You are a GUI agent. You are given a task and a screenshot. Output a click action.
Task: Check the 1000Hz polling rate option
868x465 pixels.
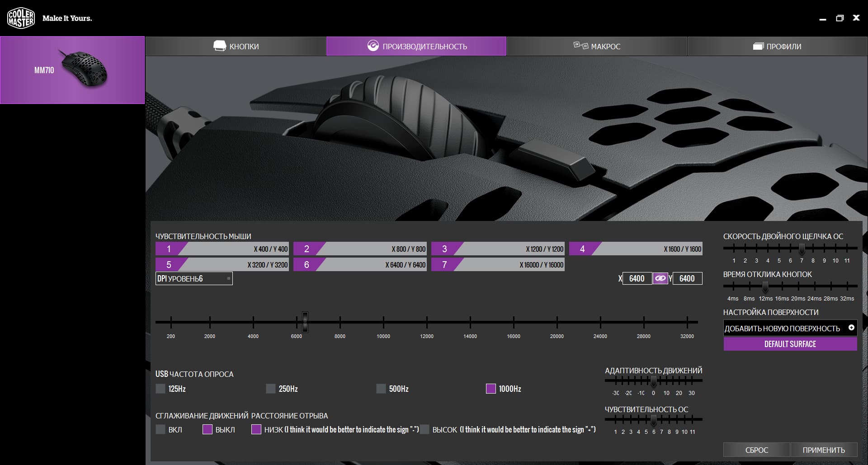pos(491,389)
